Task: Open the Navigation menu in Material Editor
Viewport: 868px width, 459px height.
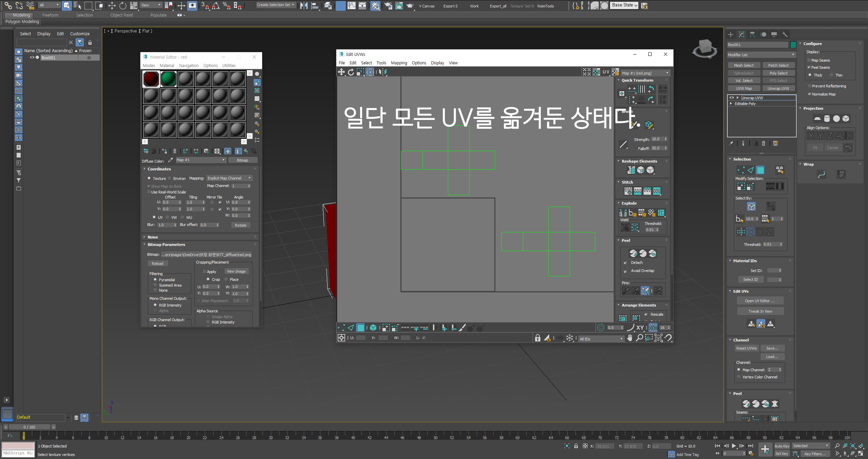Action: [x=189, y=66]
